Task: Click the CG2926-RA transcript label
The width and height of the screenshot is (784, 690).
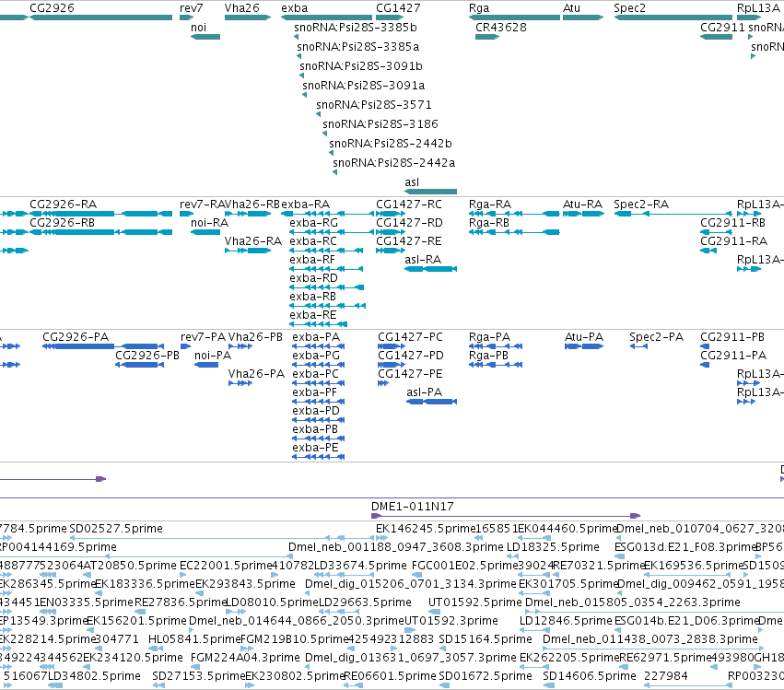Action: (x=63, y=205)
